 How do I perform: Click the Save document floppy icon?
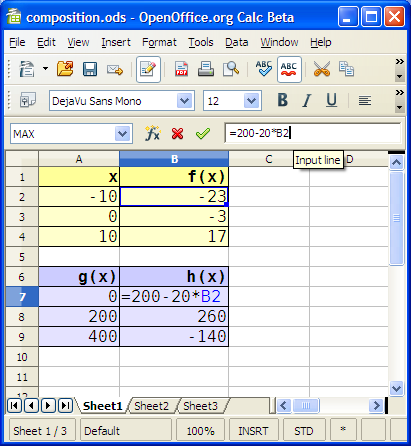point(90,69)
